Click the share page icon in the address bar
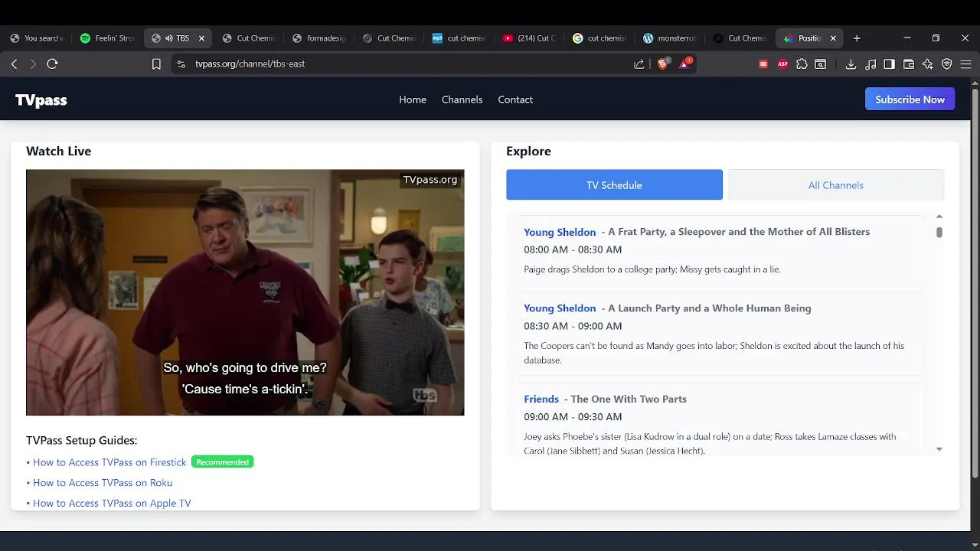This screenshot has height=551, width=980. click(639, 64)
